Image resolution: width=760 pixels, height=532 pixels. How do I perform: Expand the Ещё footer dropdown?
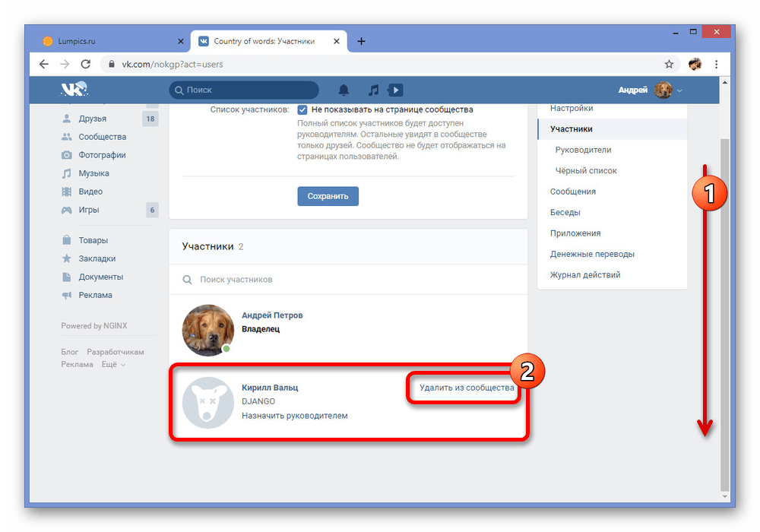pos(113,364)
